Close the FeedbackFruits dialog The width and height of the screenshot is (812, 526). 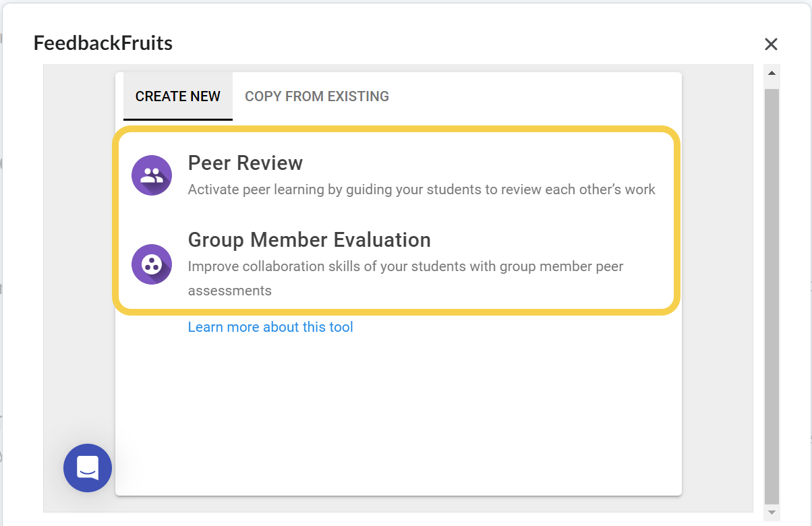771,44
